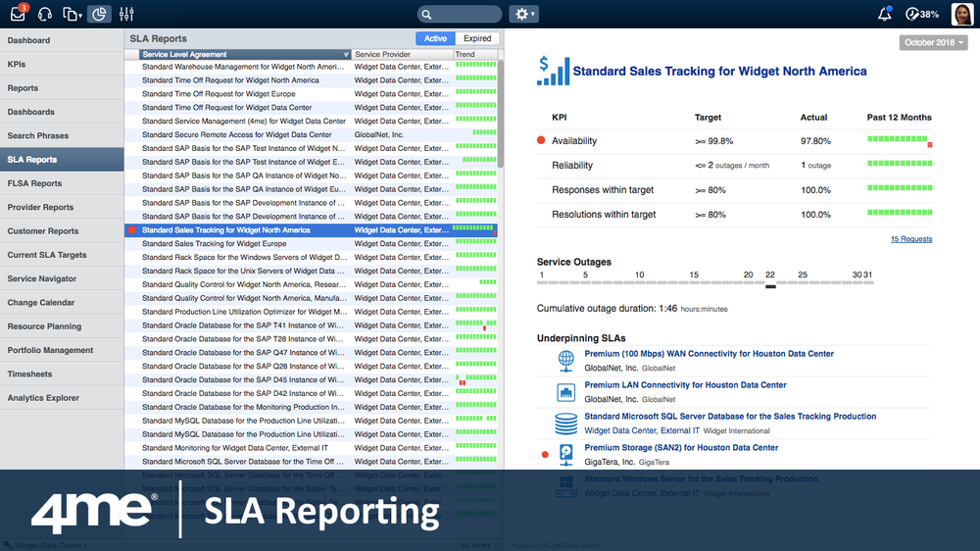Open Resource Planning in sidebar

point(62,326)
